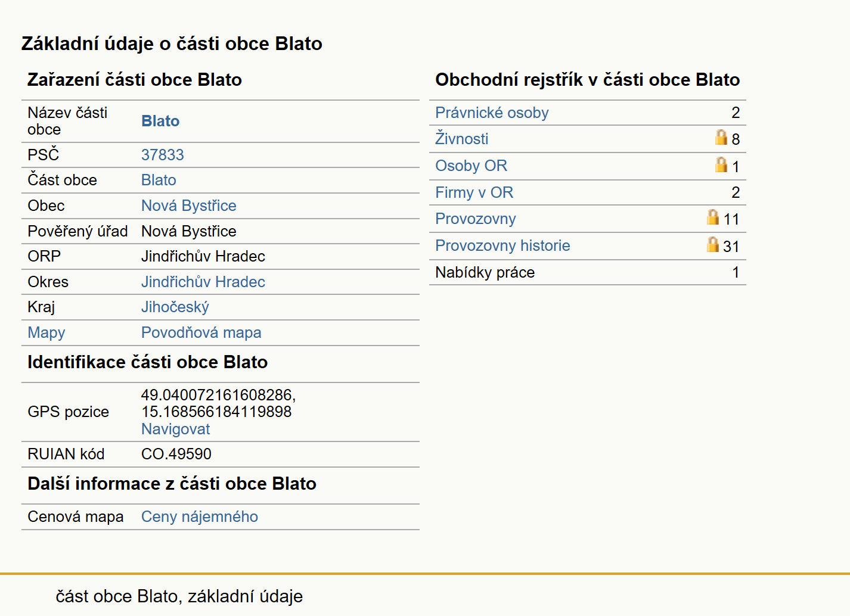Open Provozovny historie link
The height and width of the screenshot is (616, 850).
pyautogui.click(x=502, y=245)
